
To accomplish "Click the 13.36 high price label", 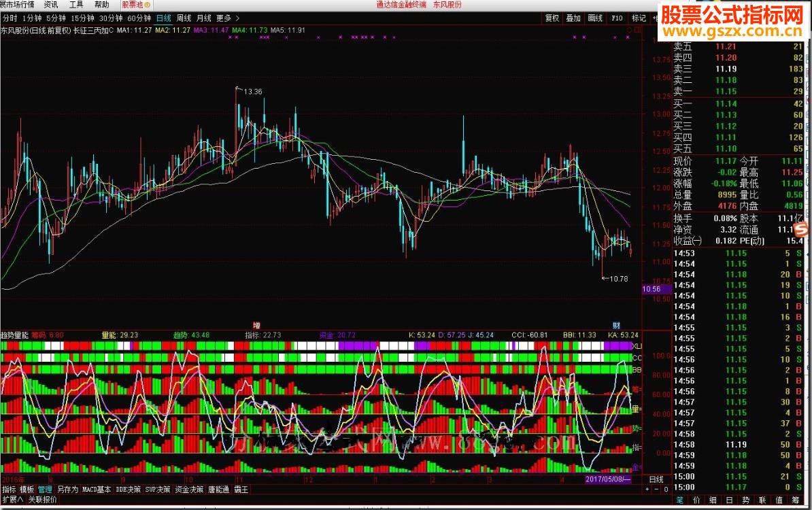I will coord(253,92).
